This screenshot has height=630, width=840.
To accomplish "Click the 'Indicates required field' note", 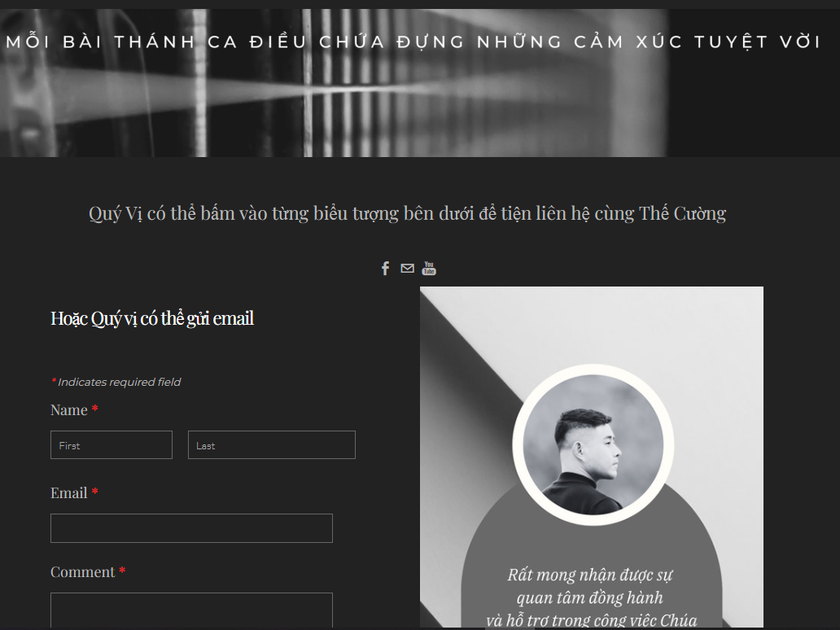I will click(116, 382).
